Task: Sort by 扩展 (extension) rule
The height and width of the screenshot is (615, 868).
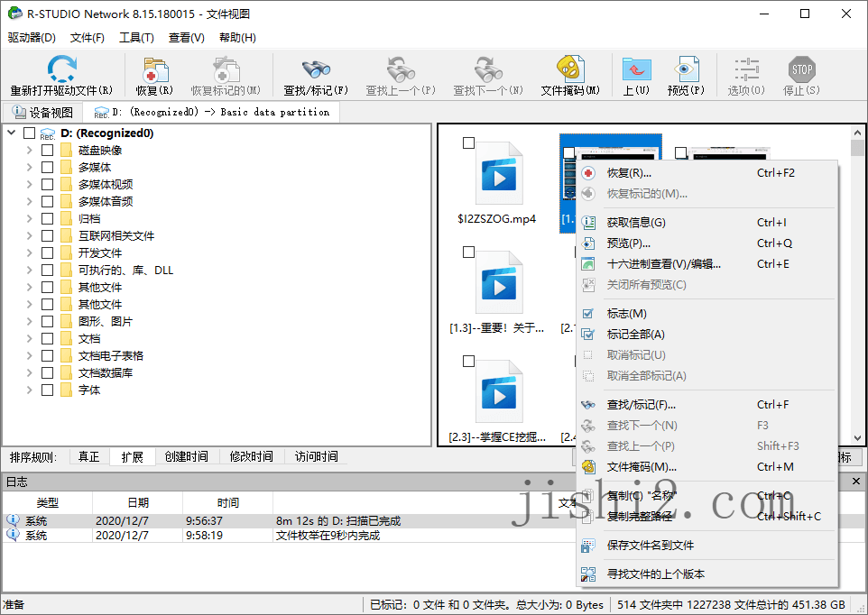Action: pos(133,457)
